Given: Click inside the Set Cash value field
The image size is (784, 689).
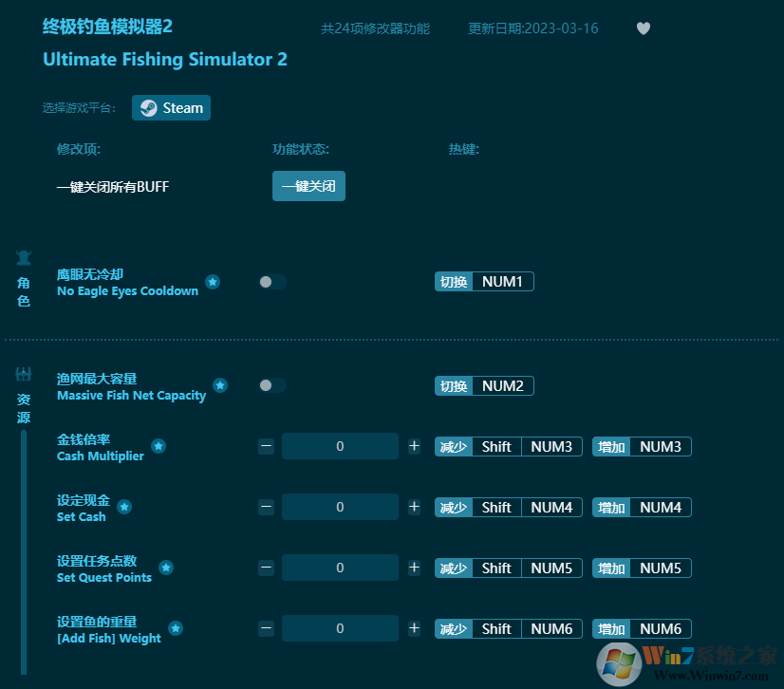Looking at the screenshot, I should coord(340,506).
